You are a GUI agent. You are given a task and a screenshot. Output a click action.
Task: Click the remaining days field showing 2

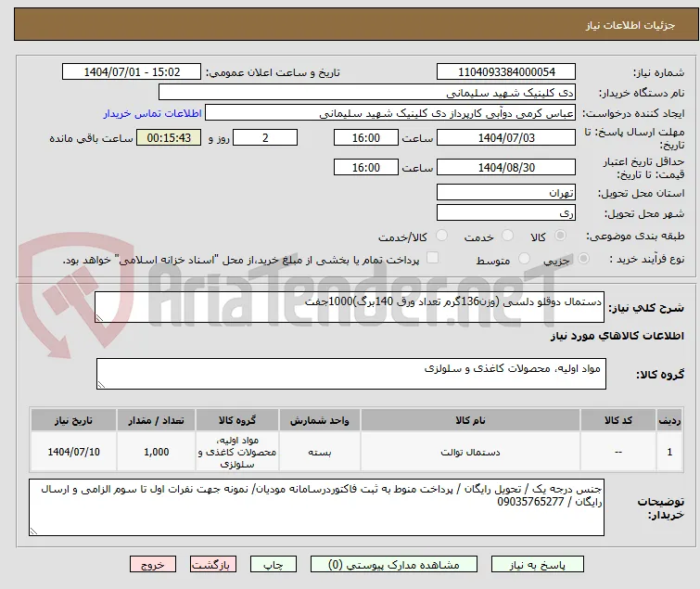[265, 137]
